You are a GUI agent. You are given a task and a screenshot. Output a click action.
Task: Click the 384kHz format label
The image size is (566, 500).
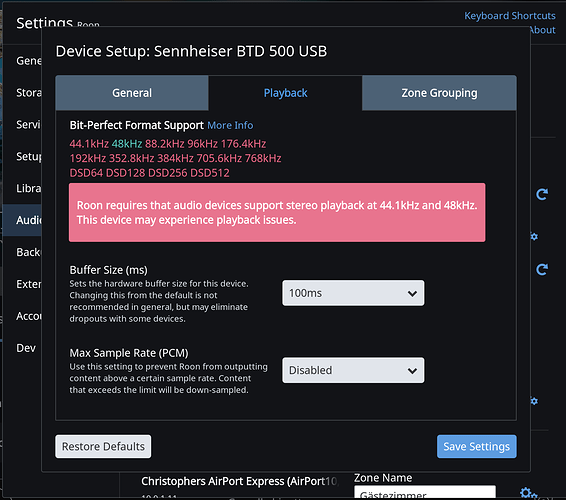tap(175, 158)
